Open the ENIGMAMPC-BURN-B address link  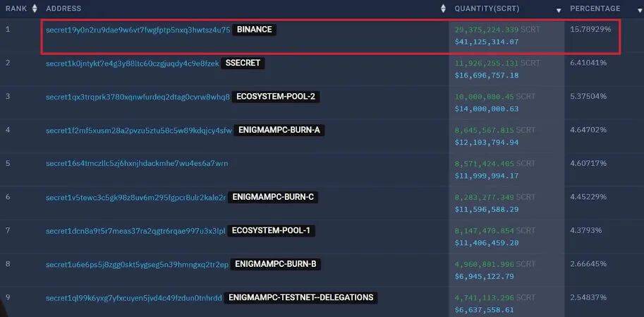click(137, 264)
